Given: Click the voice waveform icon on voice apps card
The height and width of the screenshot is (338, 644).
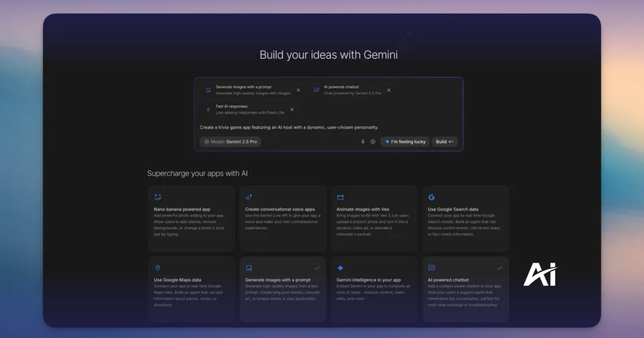Looking at the screenshot, I should (249, 197).
